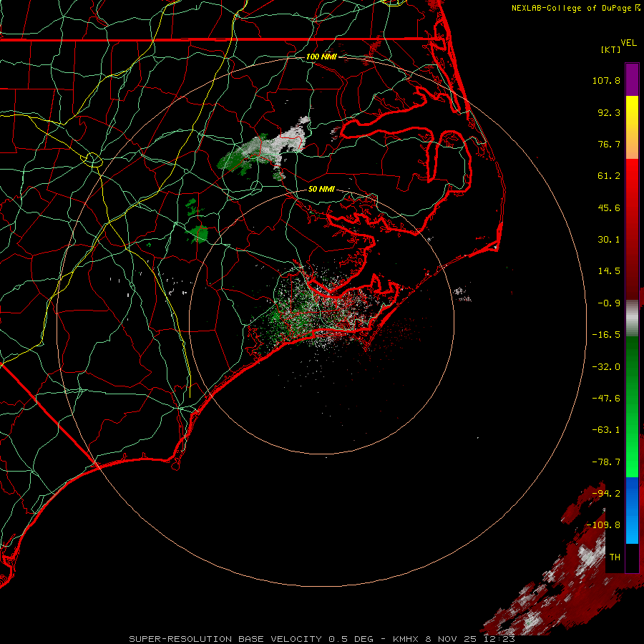Viewport: 644px width, 644px height.
Task: Click the -63.1 velocity scale value
Action: tap(606, 430)
